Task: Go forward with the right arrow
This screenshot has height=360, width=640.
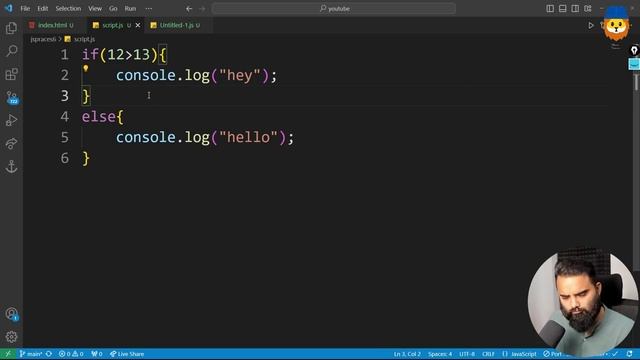Action: [x=202, y=9]
